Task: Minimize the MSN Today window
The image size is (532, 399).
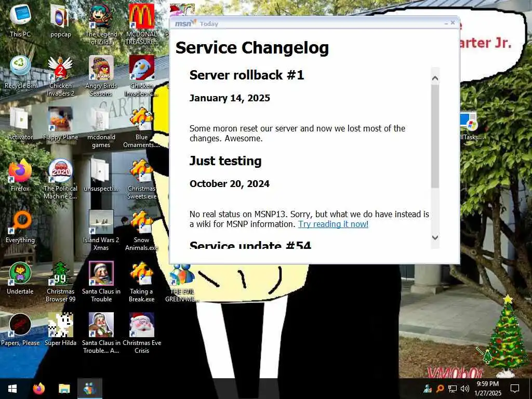Action: 446,23
